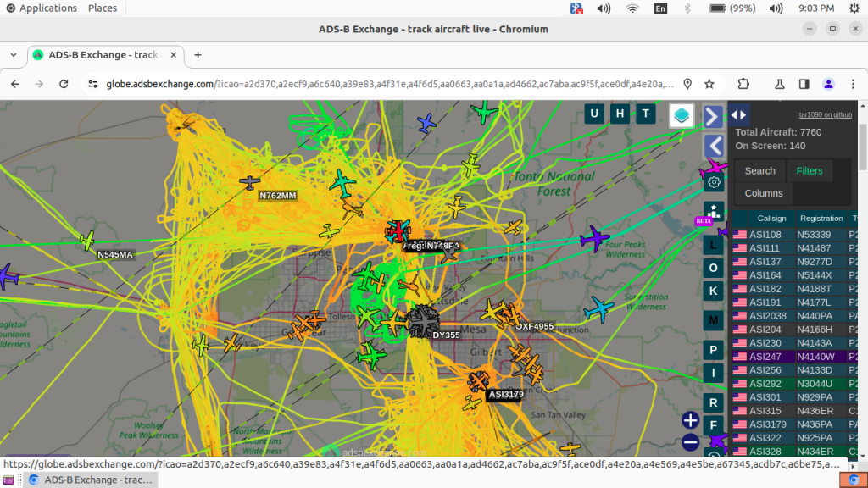Select the ASI111 callsign row
This screenshot has height=488, width=868.
(795, 248)
